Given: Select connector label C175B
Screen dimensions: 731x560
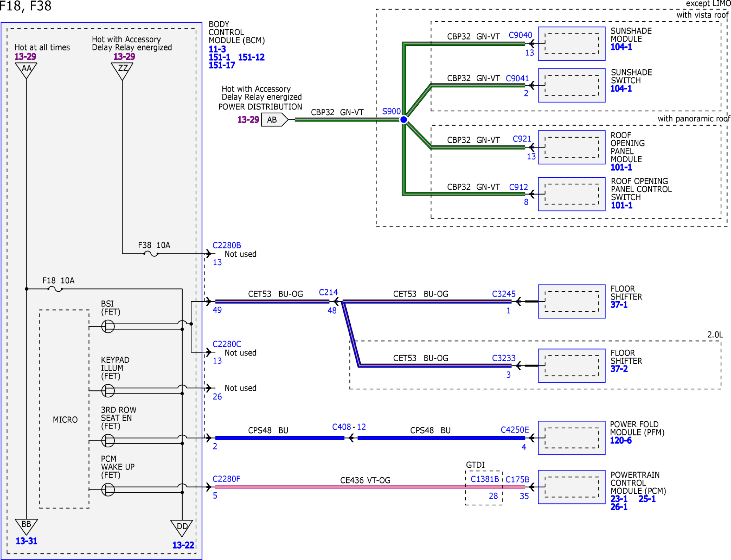Looking at the screenshot, I should click(x=518, y=479).
